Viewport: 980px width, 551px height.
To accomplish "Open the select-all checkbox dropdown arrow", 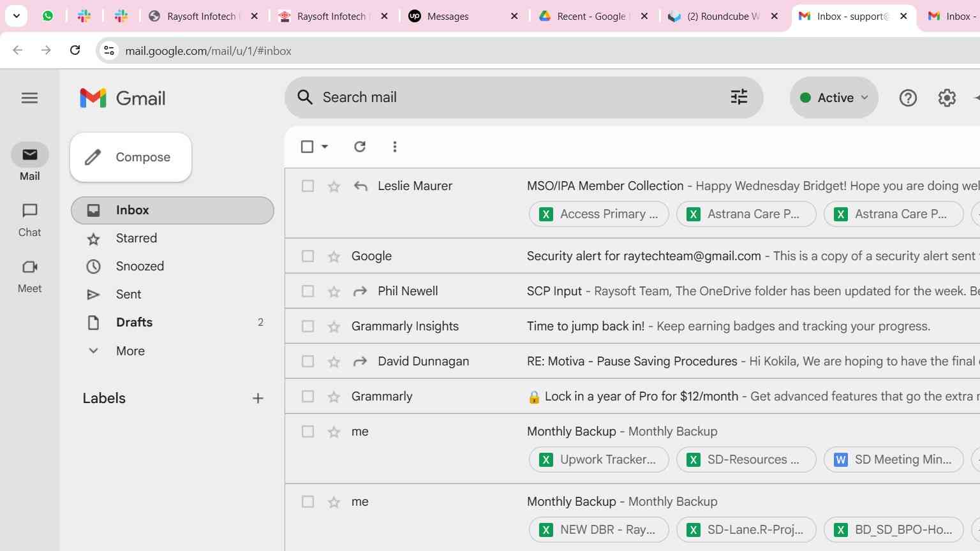I will (x=325, y=147).
